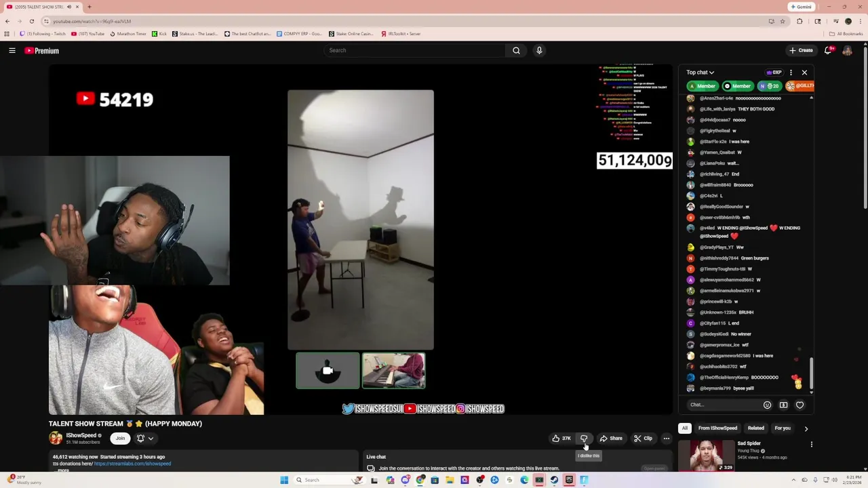868x488 pixels.
Task: Click the IShowSpeed channel name
Action: (81, 435)
